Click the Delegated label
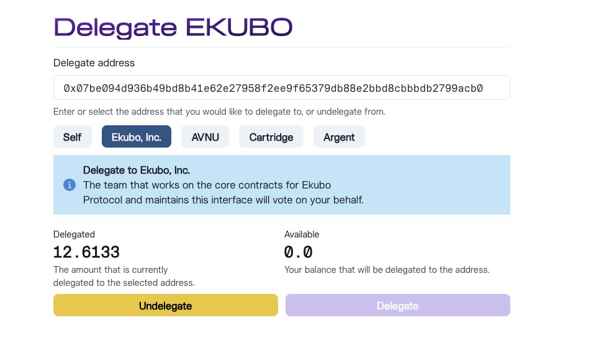The width and height of the screenshot is (604, 364). click(74, 234)
